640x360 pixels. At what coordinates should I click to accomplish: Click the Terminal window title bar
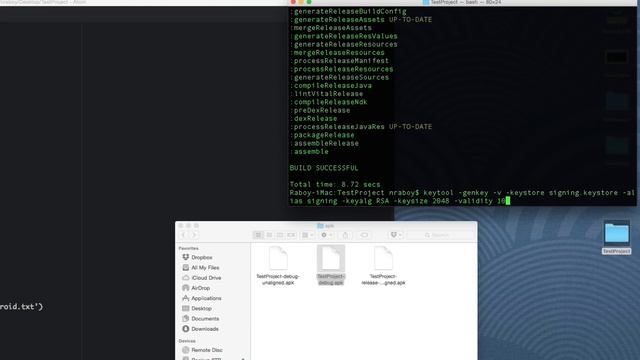(x=462, y=2)
